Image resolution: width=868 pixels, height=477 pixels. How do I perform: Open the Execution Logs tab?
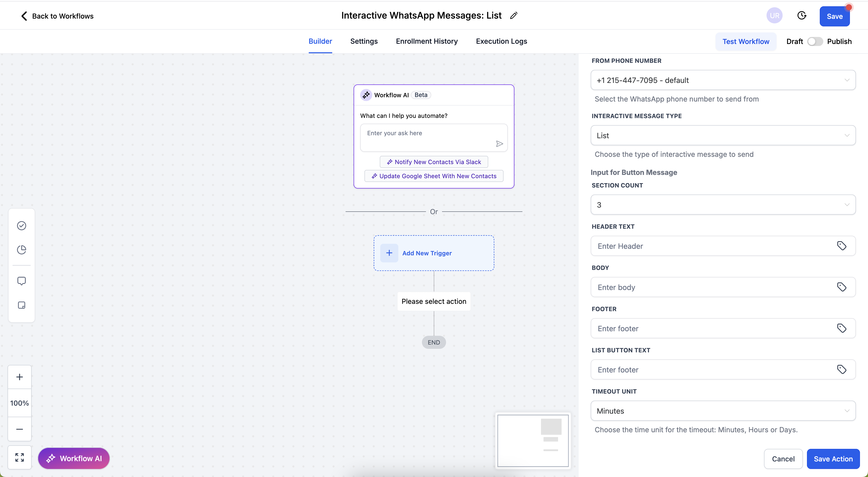tap(501, 41)
